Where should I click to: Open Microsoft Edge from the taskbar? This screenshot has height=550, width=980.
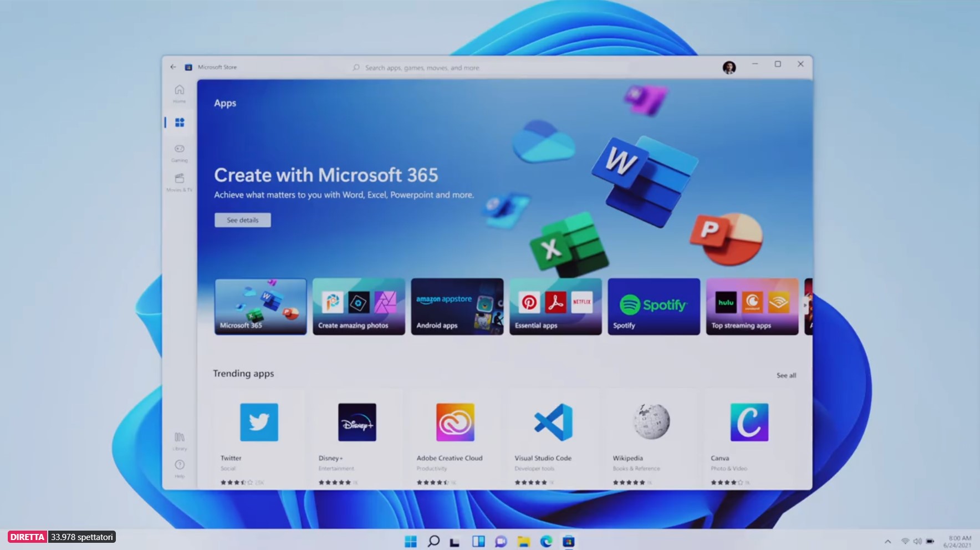coord(546,541)
